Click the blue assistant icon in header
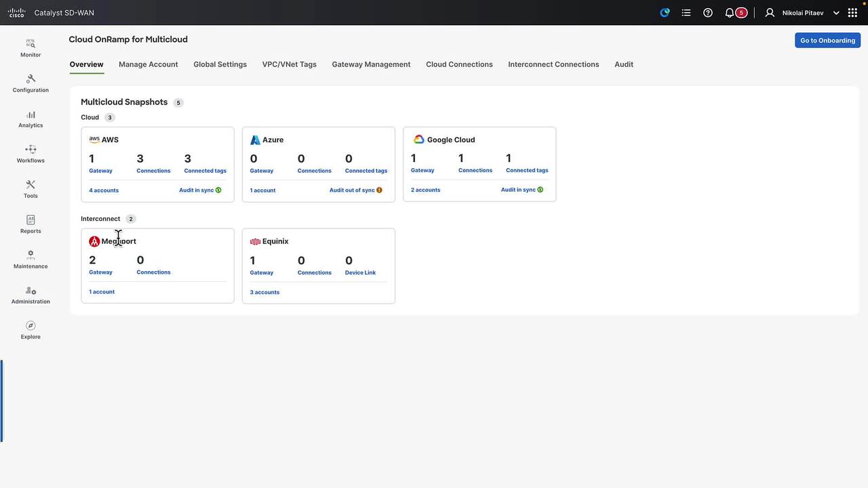Image resolution: width=868 pixels, height=488 pixels. pyautogui.click(x=665, y=12)
